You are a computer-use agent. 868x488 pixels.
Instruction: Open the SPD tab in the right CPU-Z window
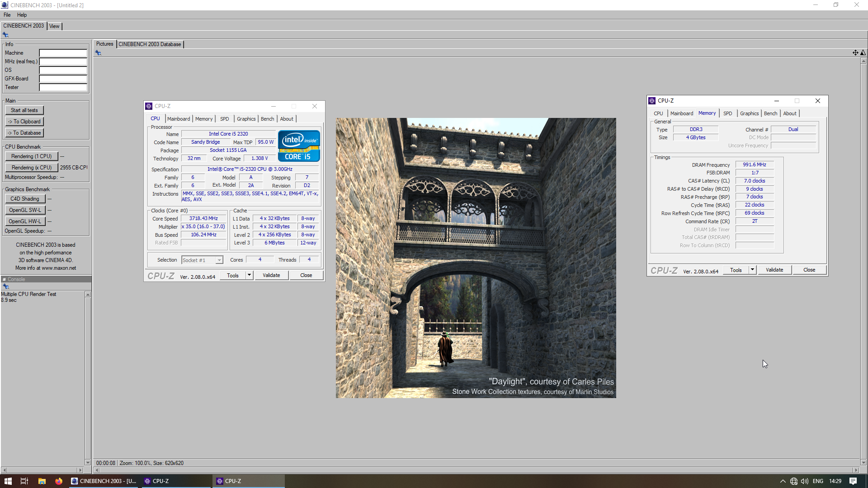728,113
